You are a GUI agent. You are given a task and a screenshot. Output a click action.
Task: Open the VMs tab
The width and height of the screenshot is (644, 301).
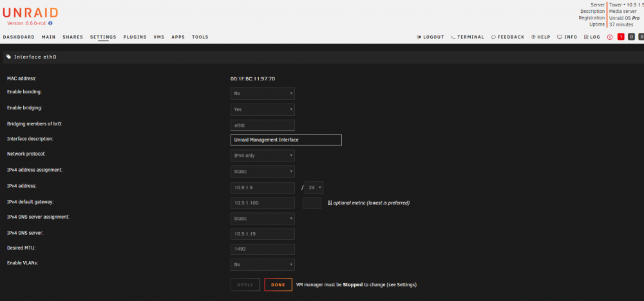pos(159,37)
